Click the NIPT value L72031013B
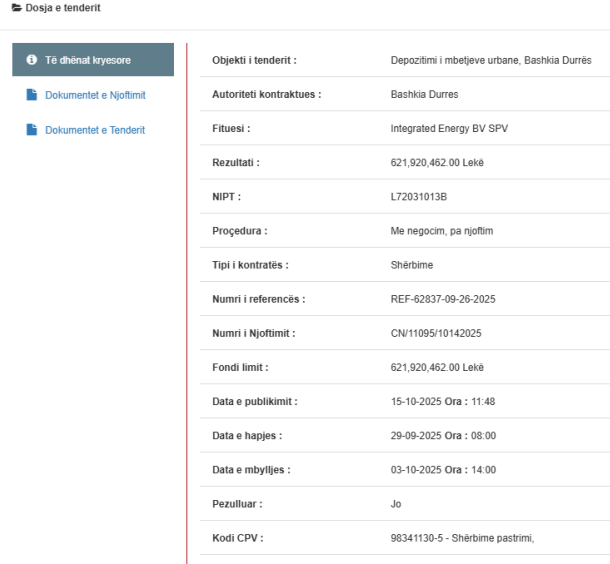610x564 pixels. coord(419,196)
